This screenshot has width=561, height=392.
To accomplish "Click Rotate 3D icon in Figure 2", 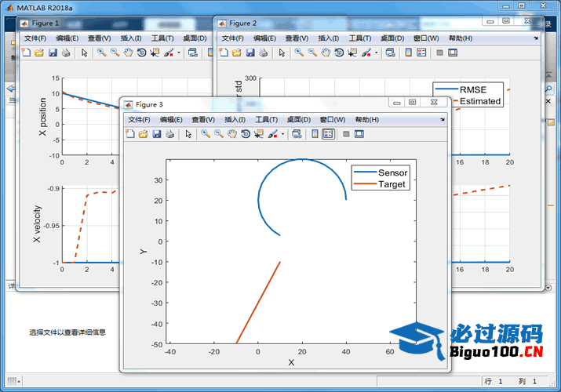I will pos(339,53).
